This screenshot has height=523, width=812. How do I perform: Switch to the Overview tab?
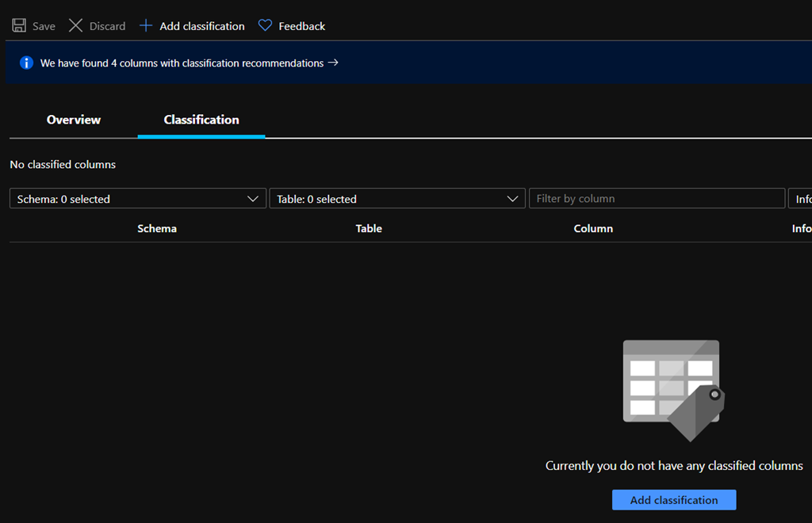[x=74, y=120]
